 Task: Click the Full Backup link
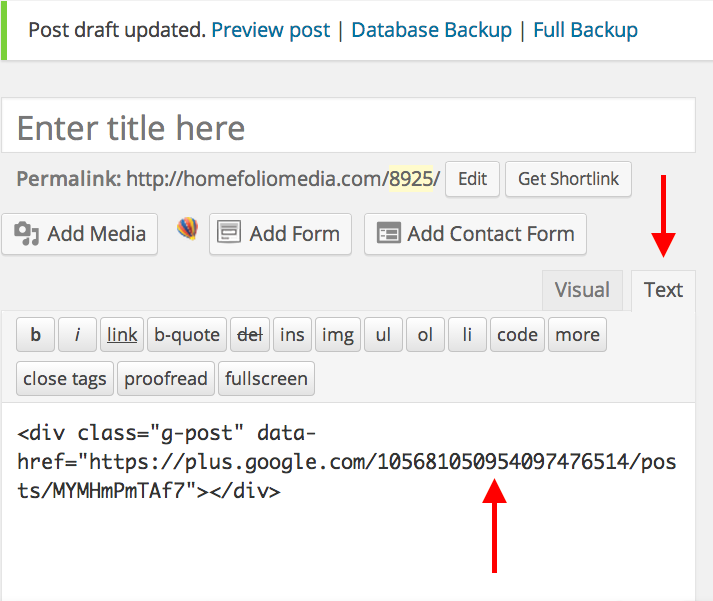pos(585,30)
